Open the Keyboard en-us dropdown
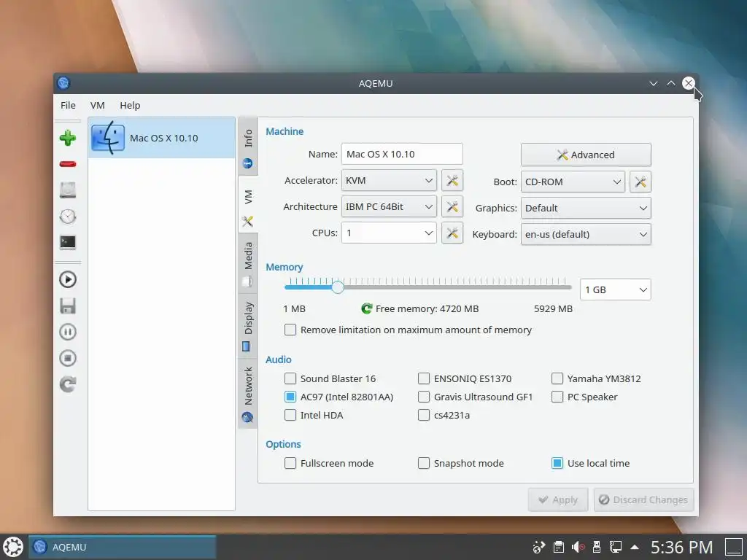 586,234
